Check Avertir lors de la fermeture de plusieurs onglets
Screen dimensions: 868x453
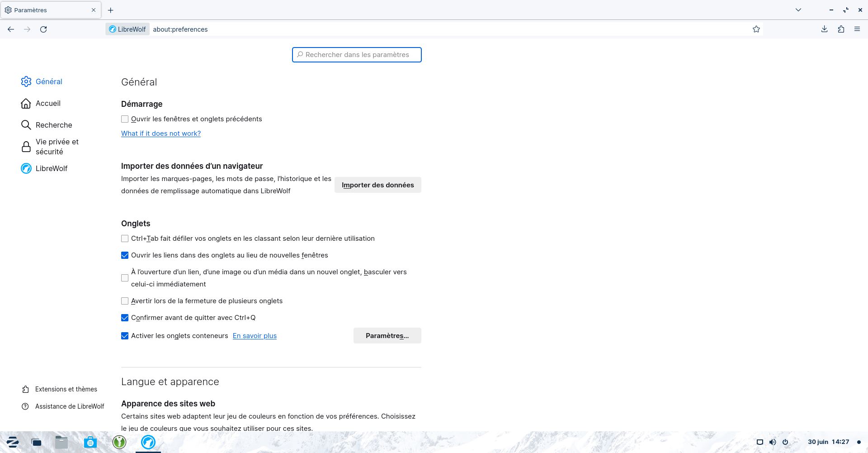[x=125, y=301]
